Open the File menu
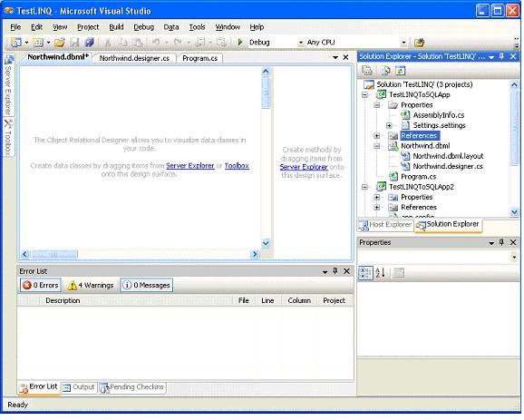Image resolution: width=524 pixels, height=420 pixels. [x=15, y=27]
